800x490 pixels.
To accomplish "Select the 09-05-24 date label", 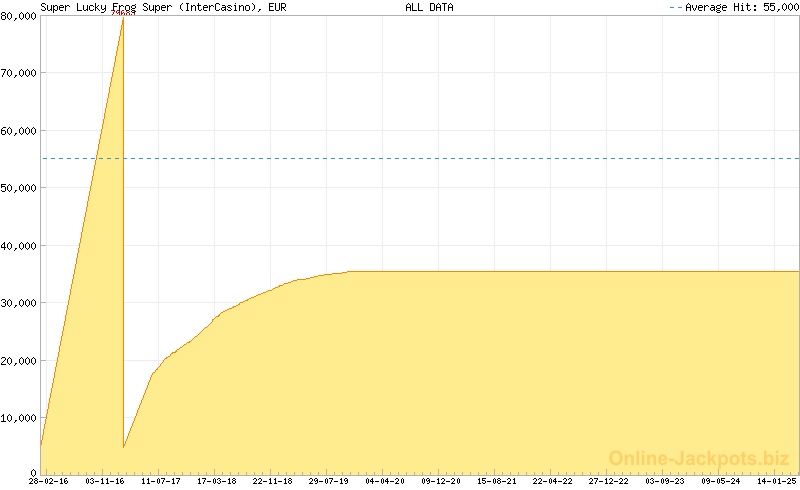I will [721, 481].
